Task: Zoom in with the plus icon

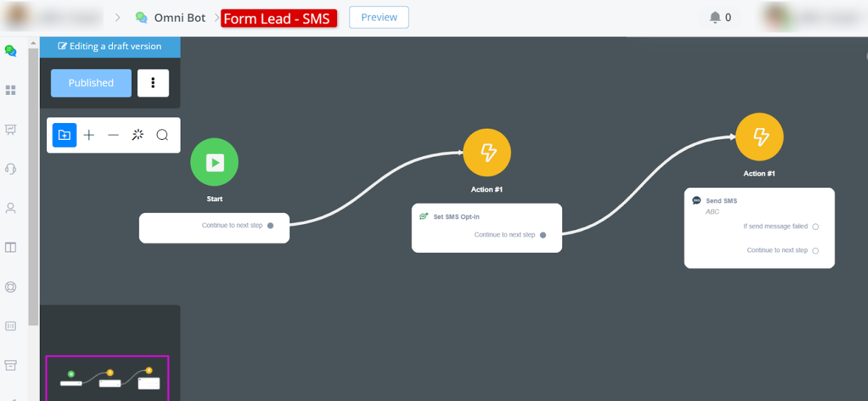Action: click(x=89, y=135)
